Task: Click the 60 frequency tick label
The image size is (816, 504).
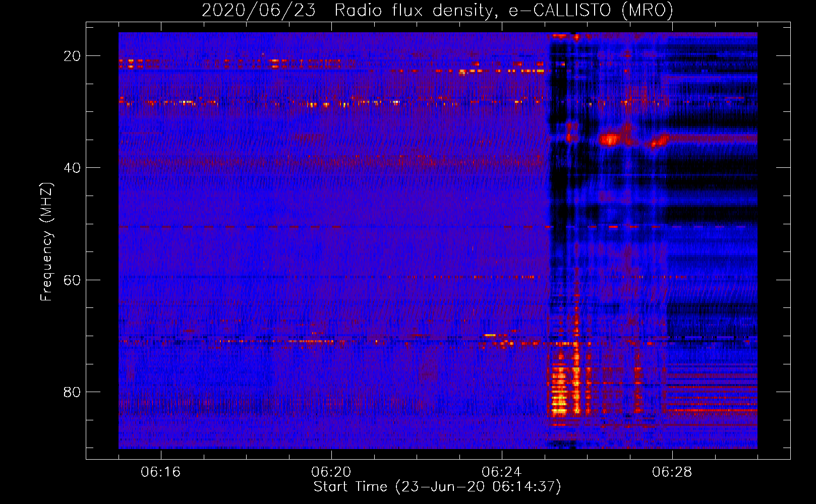Action: [x=72, y=280]
